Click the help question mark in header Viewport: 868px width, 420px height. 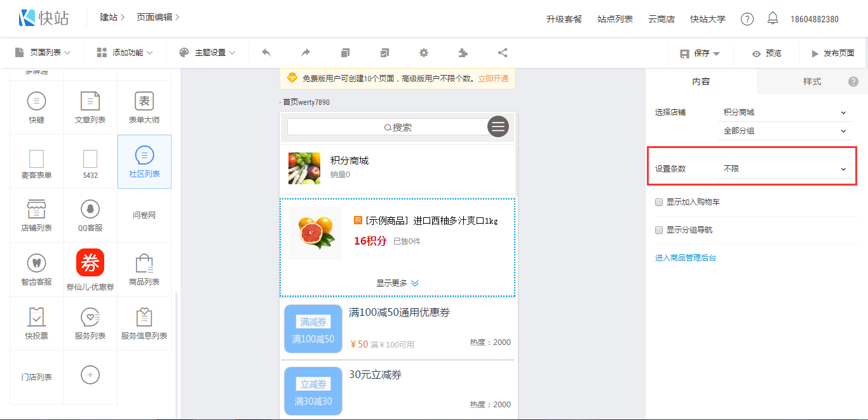(x=747, y=19)
